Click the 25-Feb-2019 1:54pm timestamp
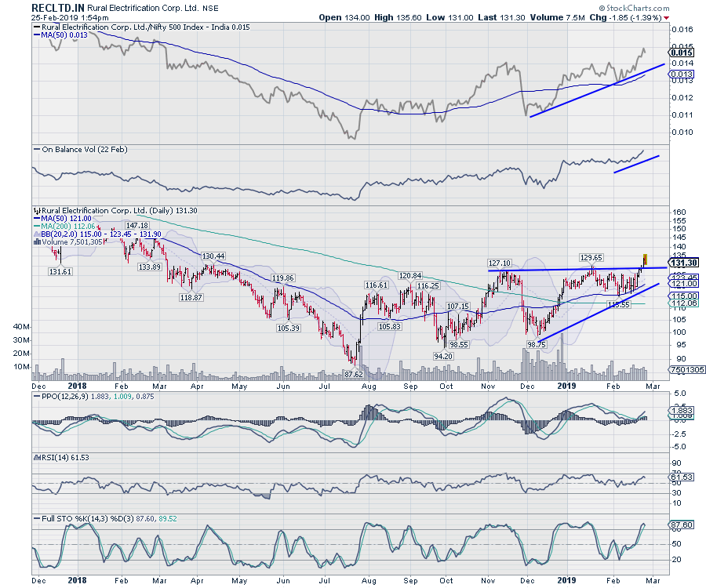 [x=70, y=18]
